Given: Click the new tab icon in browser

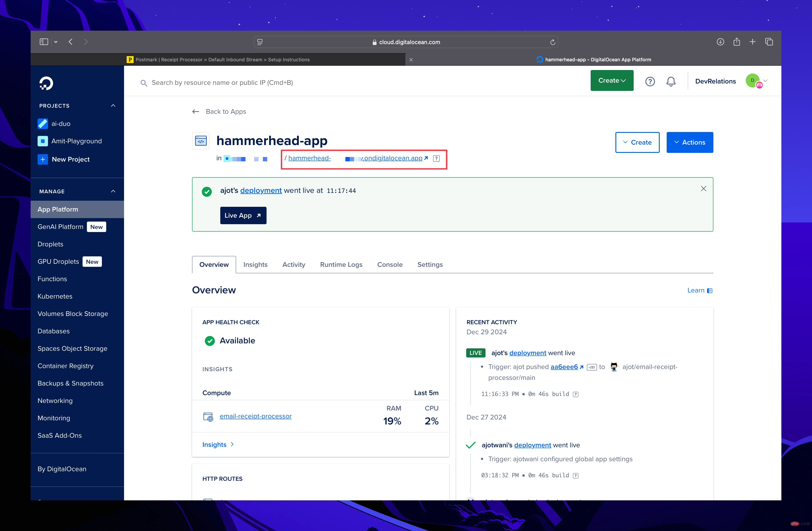Looking at the screenshot, I should pyautogui.click(x=753, y=42).
